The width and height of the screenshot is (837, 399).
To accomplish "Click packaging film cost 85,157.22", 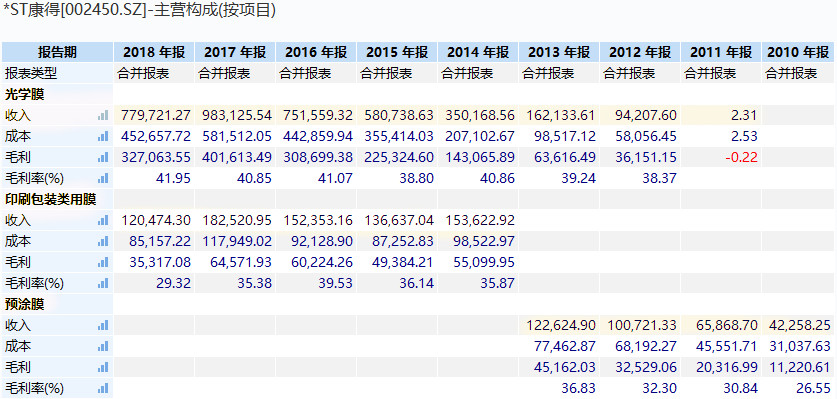I will 160,241.
